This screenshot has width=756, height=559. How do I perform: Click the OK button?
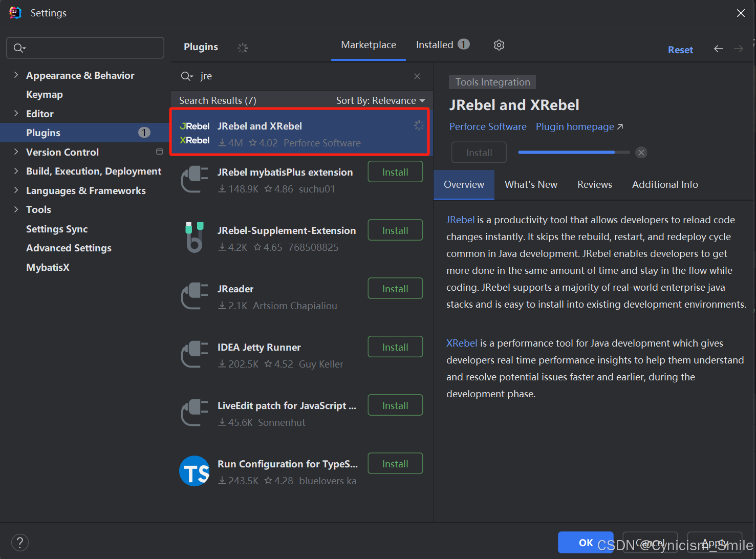[x=586, y=543]
